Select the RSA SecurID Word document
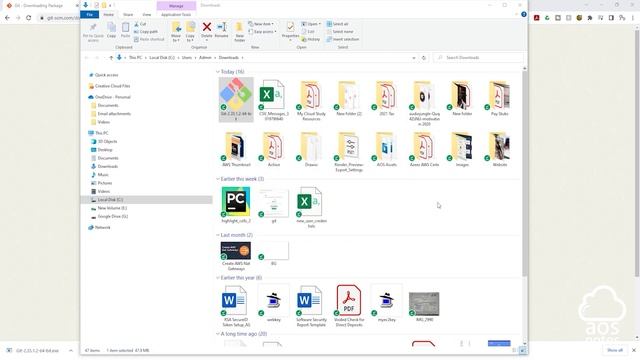 (236, 305)
